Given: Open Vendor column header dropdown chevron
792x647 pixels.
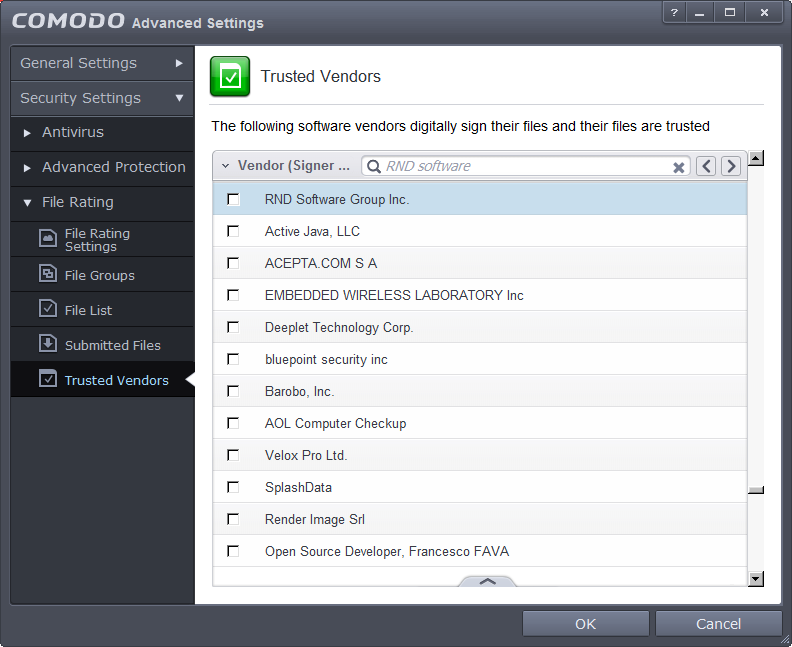Looking at the screenshot, I should tap(226, 166).
